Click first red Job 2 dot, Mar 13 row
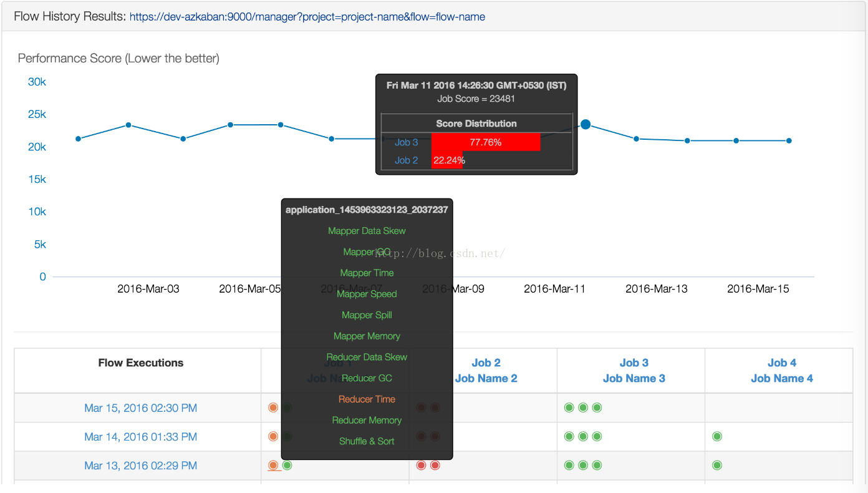 coord(421,465)
